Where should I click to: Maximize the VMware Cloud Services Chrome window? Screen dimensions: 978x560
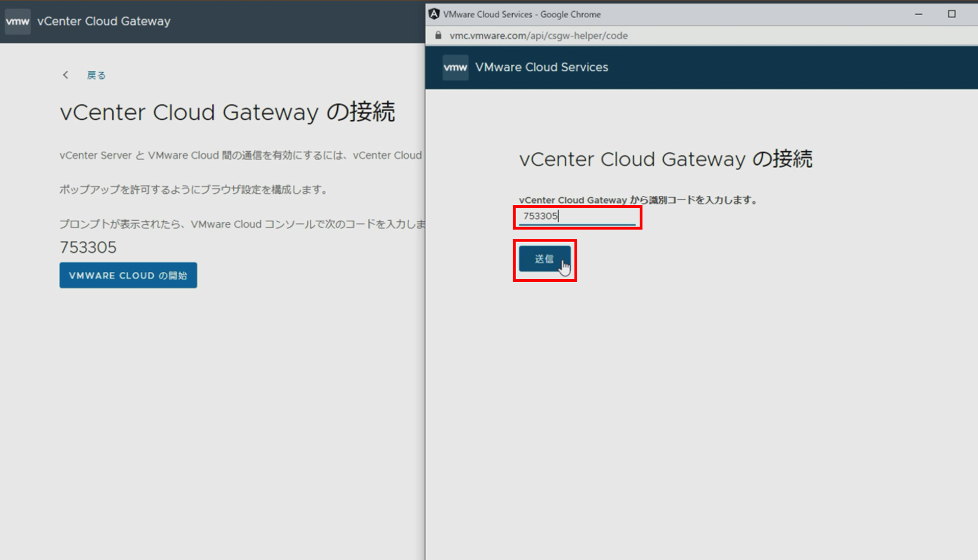(952, 14)
